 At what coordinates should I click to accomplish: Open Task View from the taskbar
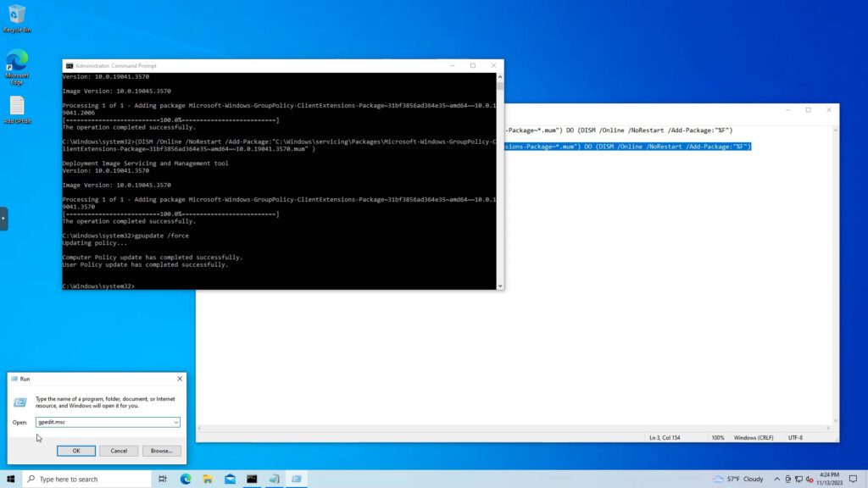(x=163, y=479)
